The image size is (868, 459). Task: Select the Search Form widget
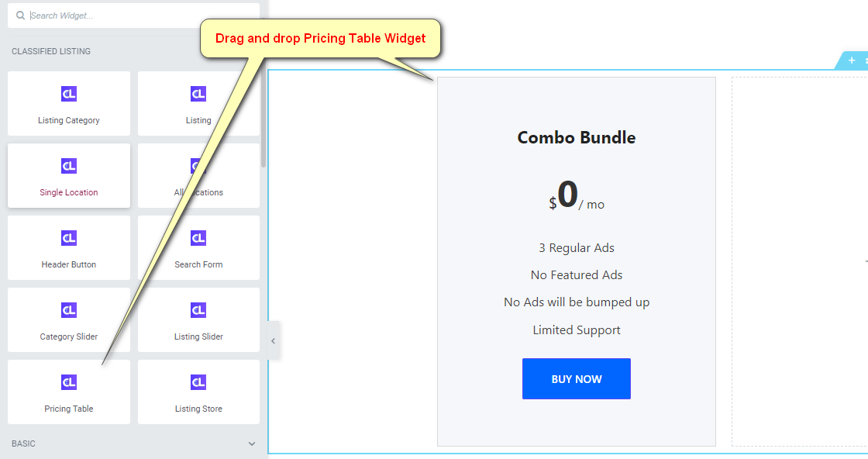tap(198, 247)
